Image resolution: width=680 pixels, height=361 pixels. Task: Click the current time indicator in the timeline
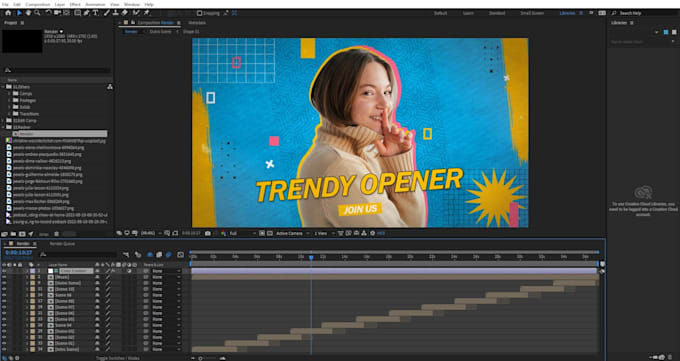pyautogui.click(x=311, y=258)
